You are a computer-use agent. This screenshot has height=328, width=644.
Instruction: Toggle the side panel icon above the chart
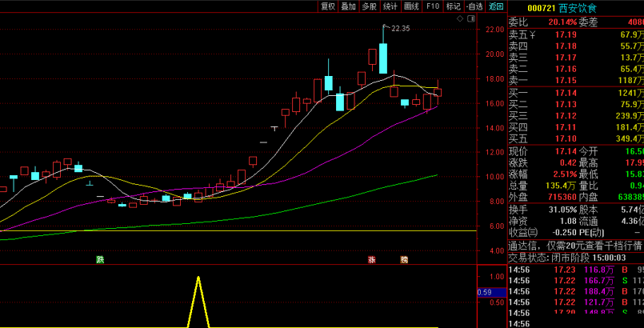tap(471, 18)
